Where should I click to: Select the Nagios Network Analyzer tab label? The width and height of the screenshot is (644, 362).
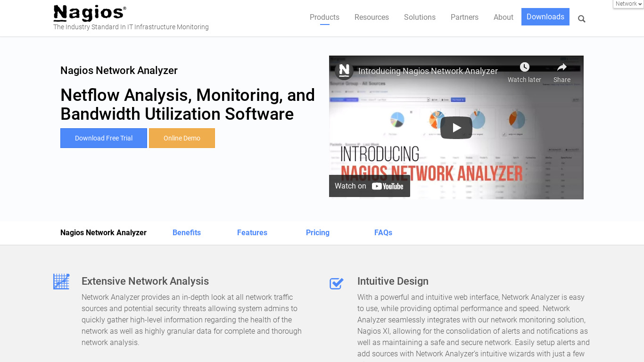pos(103,233)
